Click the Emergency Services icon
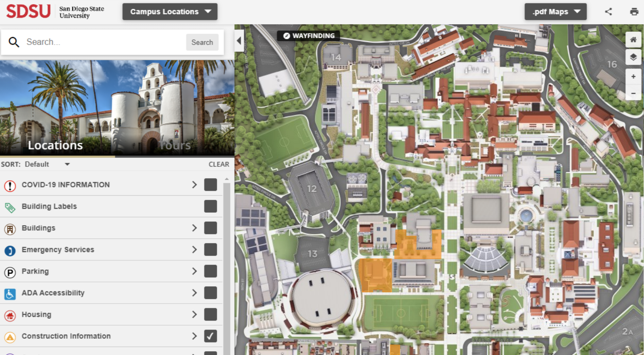 [10, 249]
